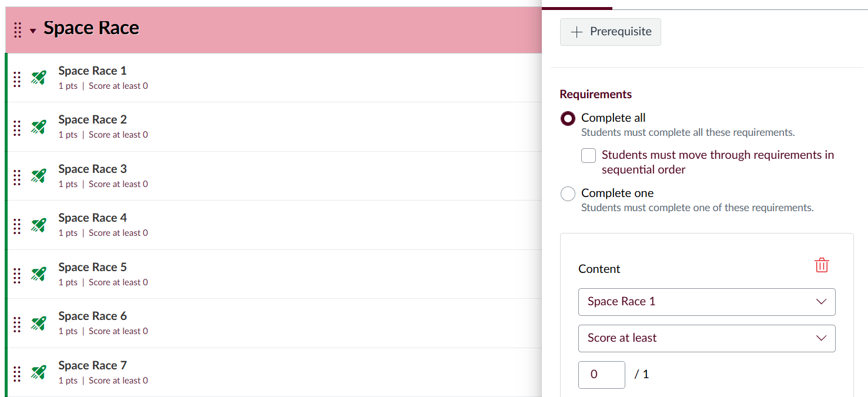The height and width of the screenshot is (397, 868).
Task: Click the Space Race module header drag handle
Action: point(18,29)
